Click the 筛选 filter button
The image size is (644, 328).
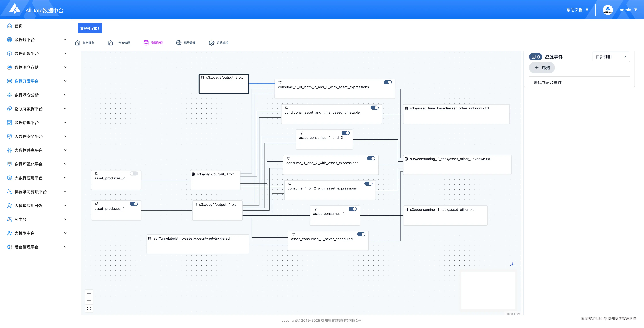tap(542, 68)
